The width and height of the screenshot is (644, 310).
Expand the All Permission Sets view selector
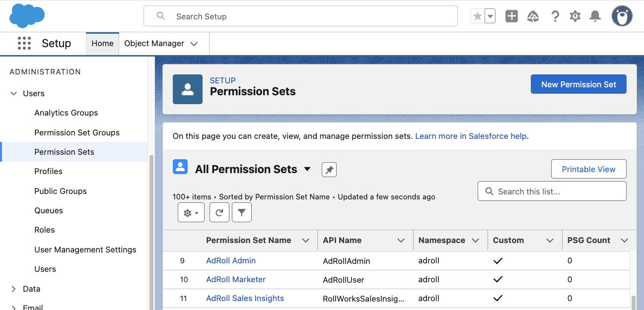(307, 169)
